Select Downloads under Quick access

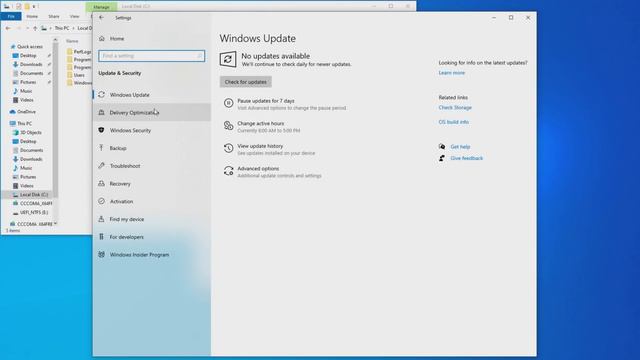pos(31,64)
